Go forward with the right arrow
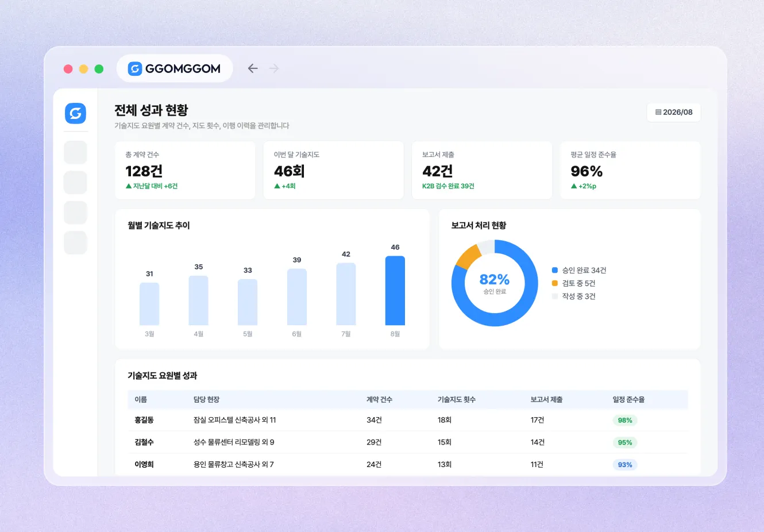 (x=274, y=68)
